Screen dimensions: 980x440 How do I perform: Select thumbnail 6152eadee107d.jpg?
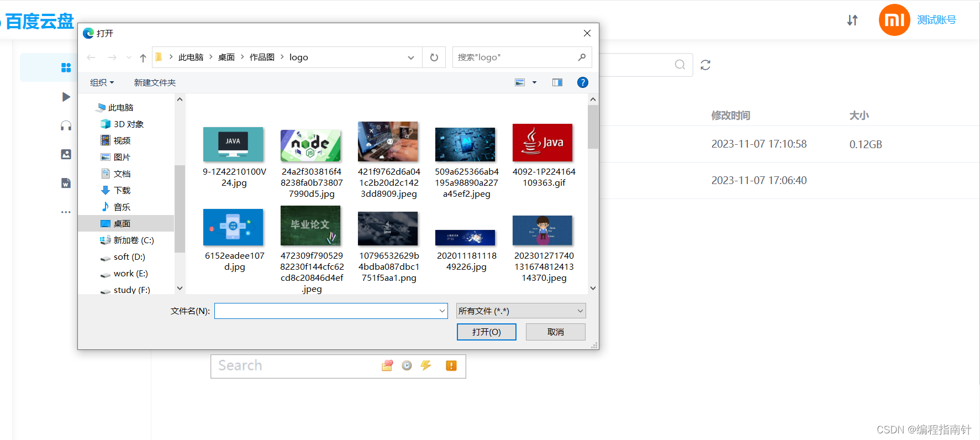(x=233, y=227)
